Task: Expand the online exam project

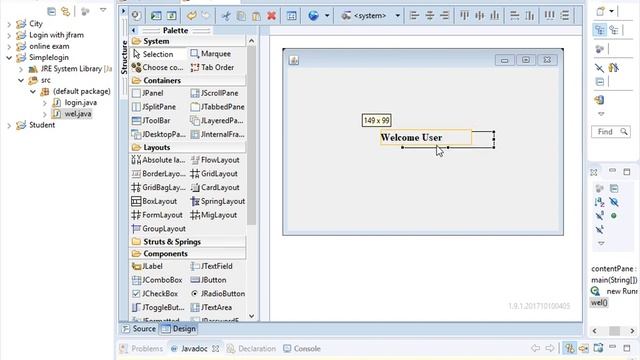Action: coord(9,47)
